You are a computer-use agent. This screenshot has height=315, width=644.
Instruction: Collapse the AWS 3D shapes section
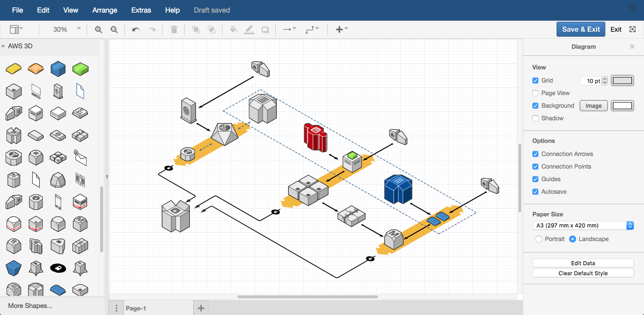(x=3, y=46)
